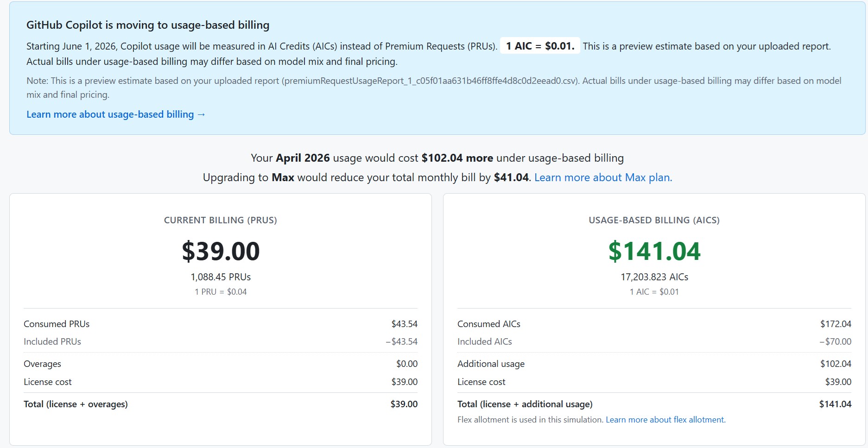Click the gray '1 AIC = $0.01' rate under 17,203.823 AICs
The image size is (868, 448).
tap(654, 292)
